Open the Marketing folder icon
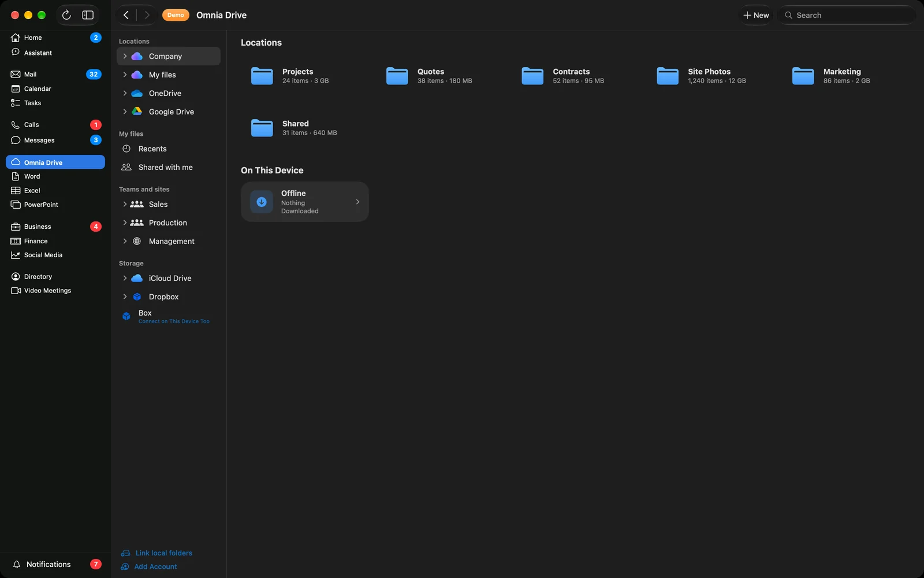This screenshot has width=924, height=578. pos(803,76)
